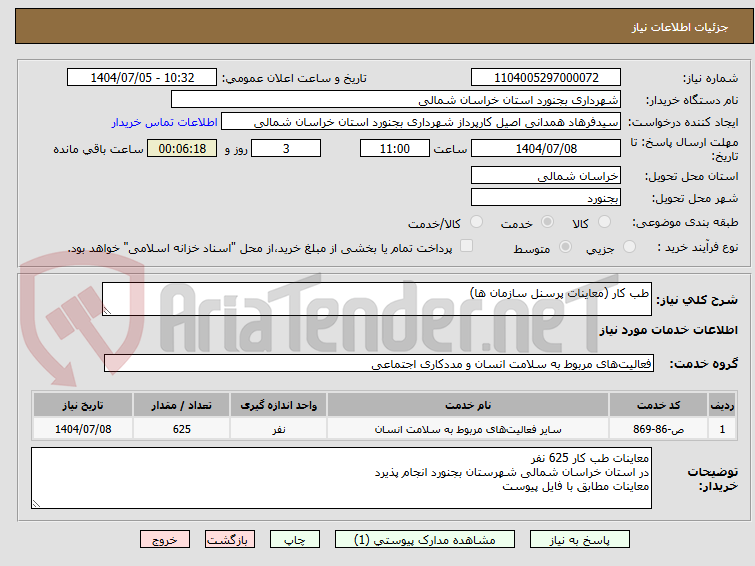Click the تاریخ نیاز column header

[83, 405]
